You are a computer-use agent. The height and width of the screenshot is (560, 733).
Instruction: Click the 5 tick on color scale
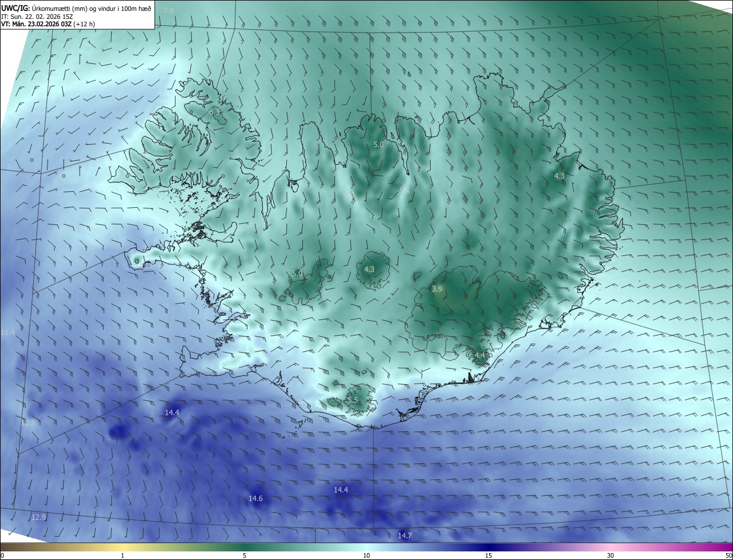245,555
